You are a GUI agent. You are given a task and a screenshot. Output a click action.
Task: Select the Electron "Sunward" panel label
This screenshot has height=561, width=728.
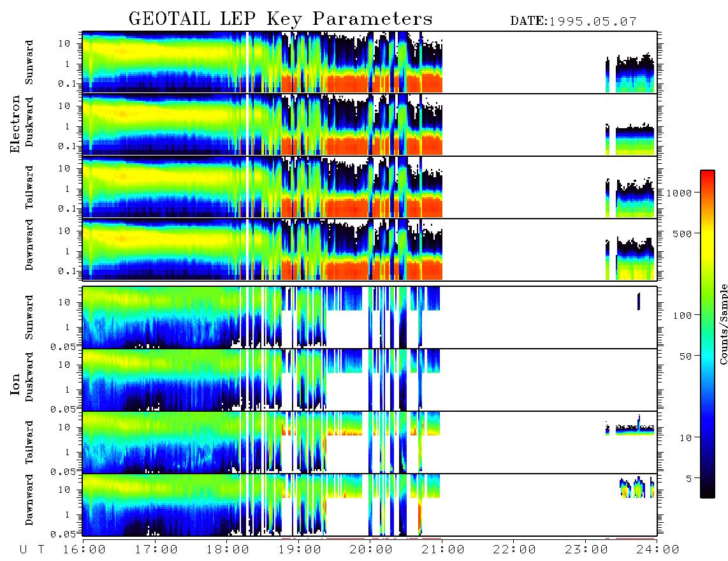(29, 62)
